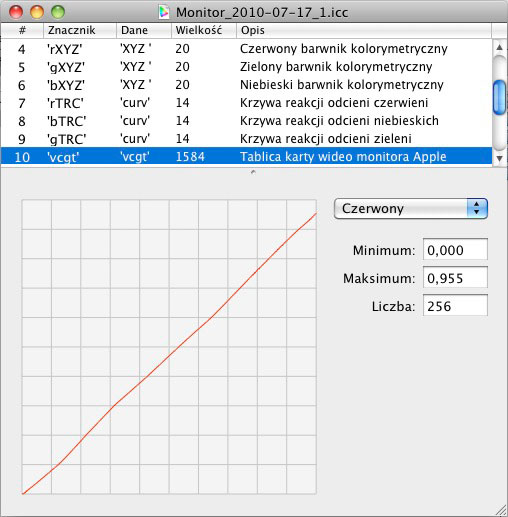Click the Dane column header
508x517 pixels.
(144, 30)
